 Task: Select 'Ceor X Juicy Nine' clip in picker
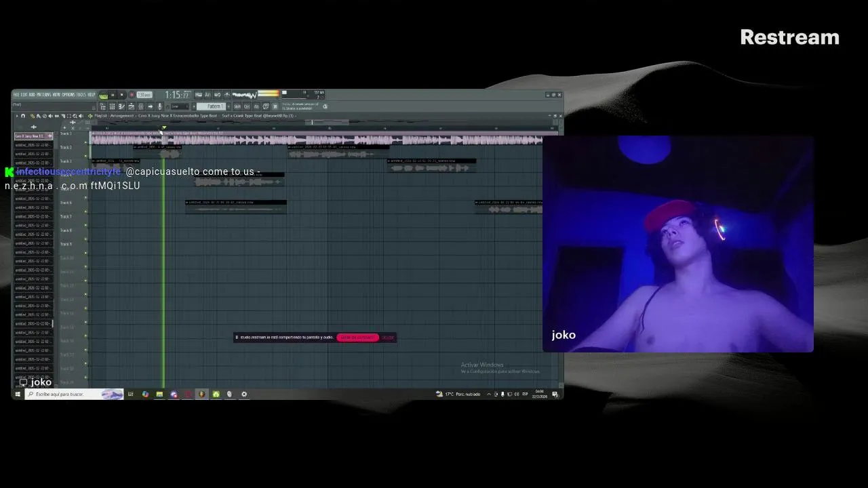point(33,136)
